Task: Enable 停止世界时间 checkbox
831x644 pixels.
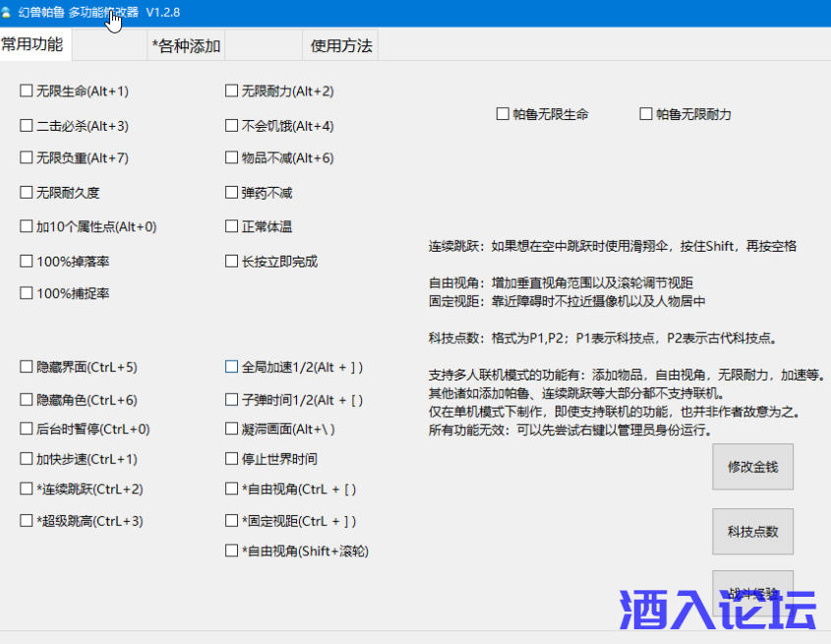Action: coord(232,459)
